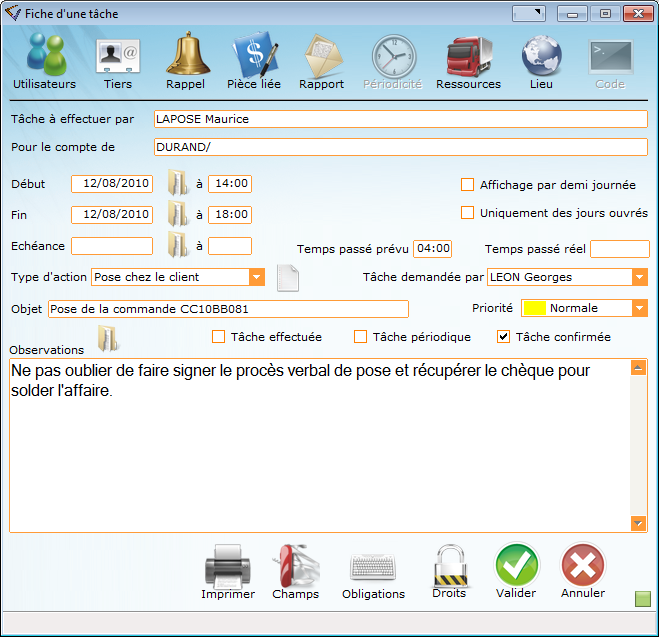The height and width of the screenshot is (637, 659).
Task: Open the Priorité dropdown arrow
Action: click(x=640, y=308)
